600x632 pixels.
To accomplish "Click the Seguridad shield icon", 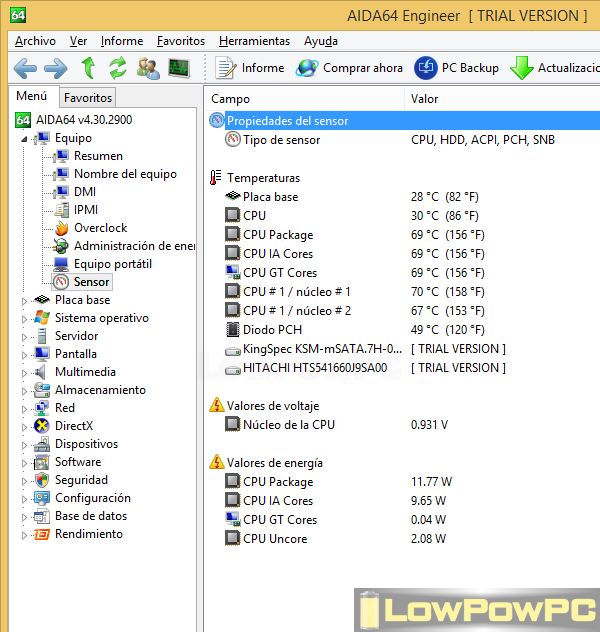I will [42, 480].
